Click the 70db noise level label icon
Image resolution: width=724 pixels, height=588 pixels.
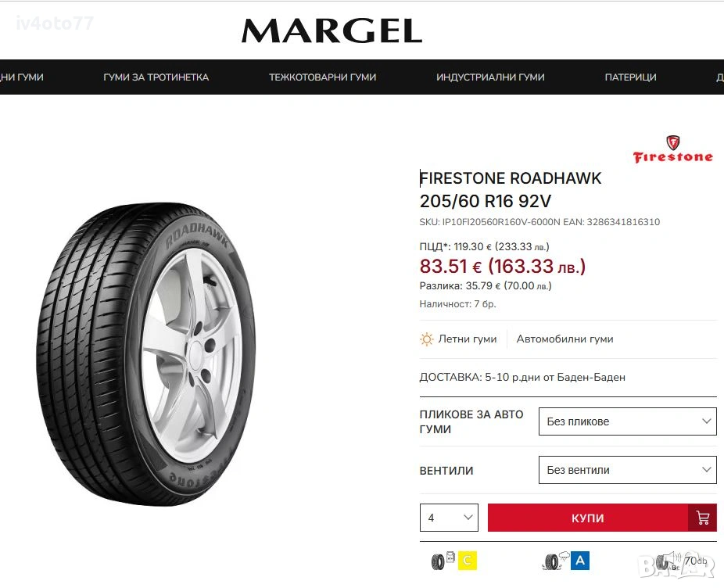(x=682, y=561)
